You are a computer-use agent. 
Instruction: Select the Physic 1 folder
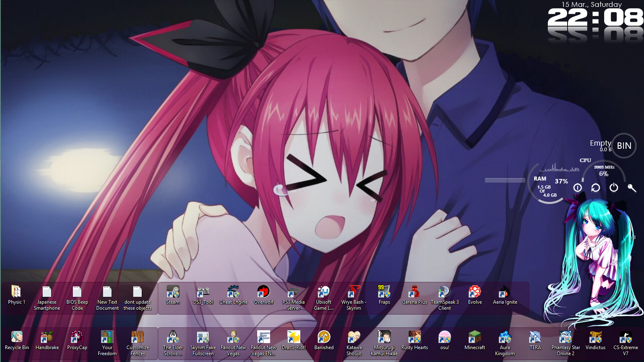click(17, 295)
